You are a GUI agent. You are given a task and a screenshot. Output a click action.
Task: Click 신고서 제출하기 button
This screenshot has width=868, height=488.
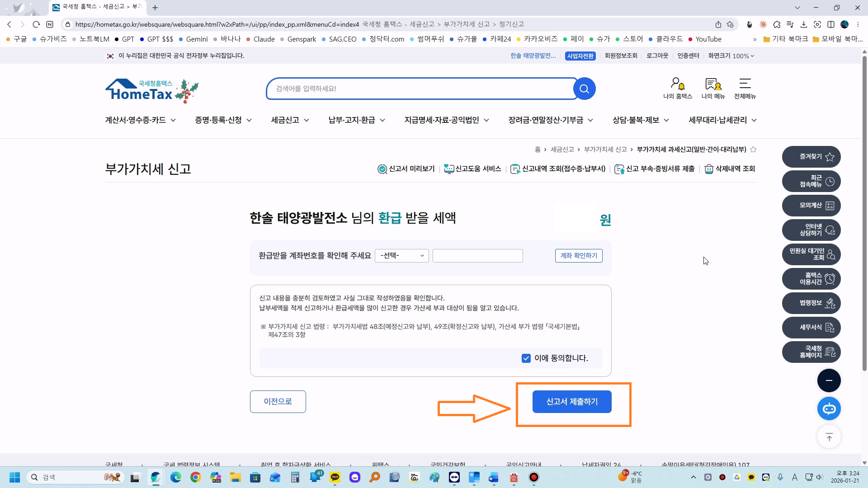pos(572,402)
